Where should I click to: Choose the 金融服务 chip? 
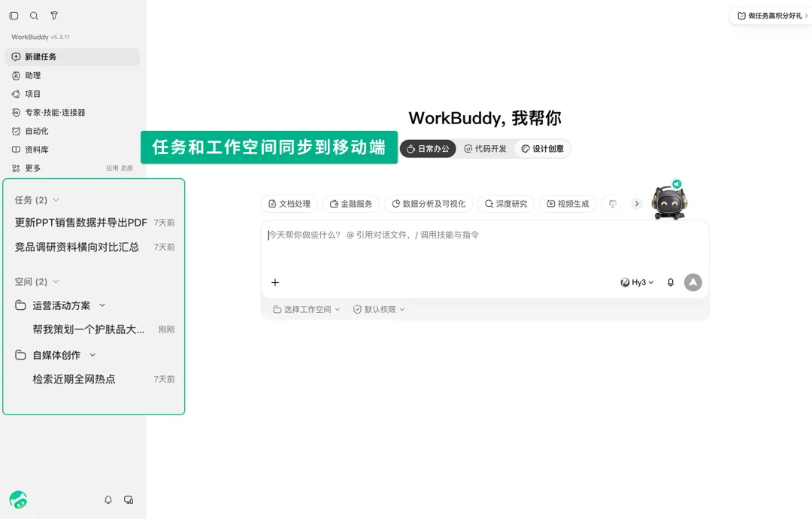pyautogui.click(x=351, y=204)
